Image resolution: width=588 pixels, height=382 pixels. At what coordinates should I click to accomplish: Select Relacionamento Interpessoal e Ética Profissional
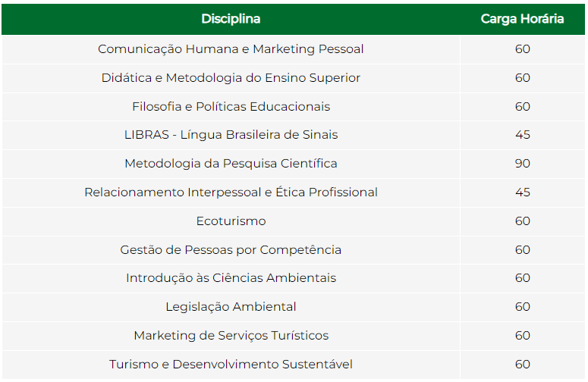[x=231, y=193]
